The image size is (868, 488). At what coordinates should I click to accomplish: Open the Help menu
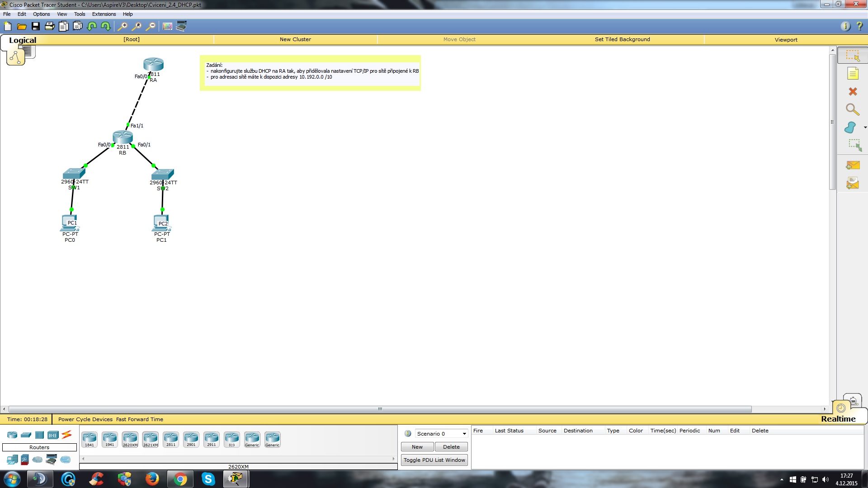(128, 14)
